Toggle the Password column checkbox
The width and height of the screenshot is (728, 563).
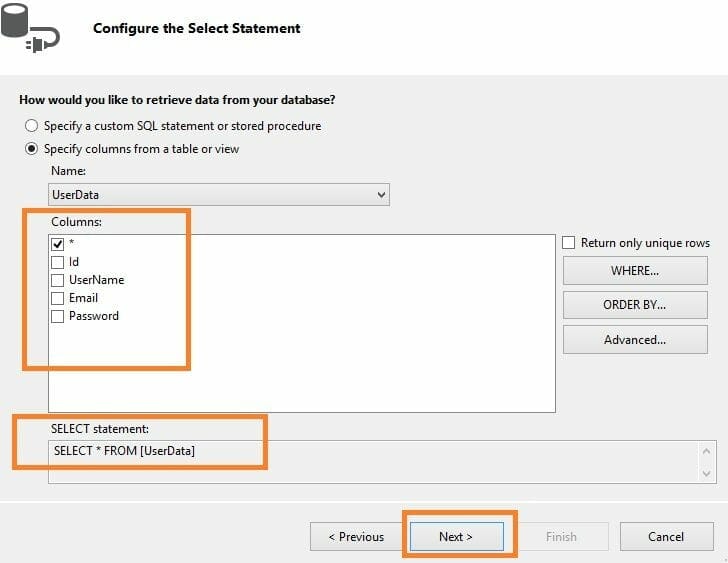tap(58, 316)
